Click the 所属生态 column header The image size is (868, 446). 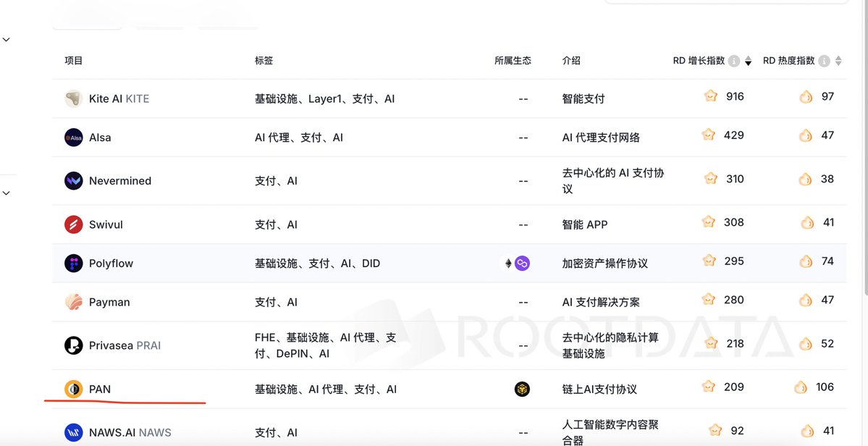click(x=513, y=61)
